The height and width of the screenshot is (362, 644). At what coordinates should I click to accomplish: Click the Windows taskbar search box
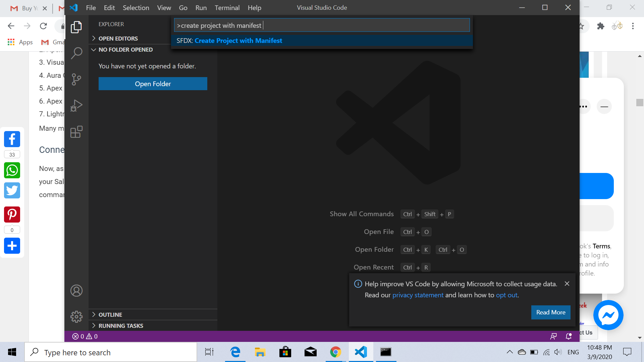click(x=111, y=352)
